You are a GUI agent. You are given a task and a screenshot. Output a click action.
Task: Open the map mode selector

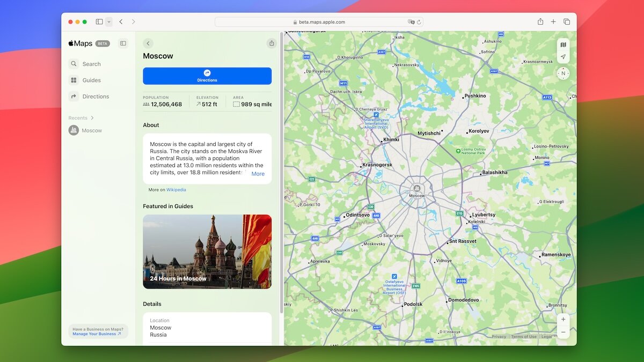[x=563, y=45]
